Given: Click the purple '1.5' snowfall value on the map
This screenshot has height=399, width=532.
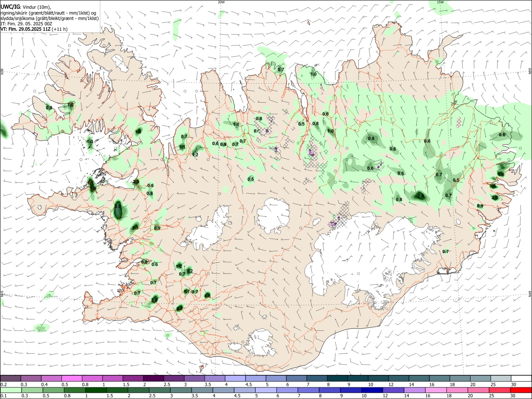Looking at the screenshot, I should 311,153.
